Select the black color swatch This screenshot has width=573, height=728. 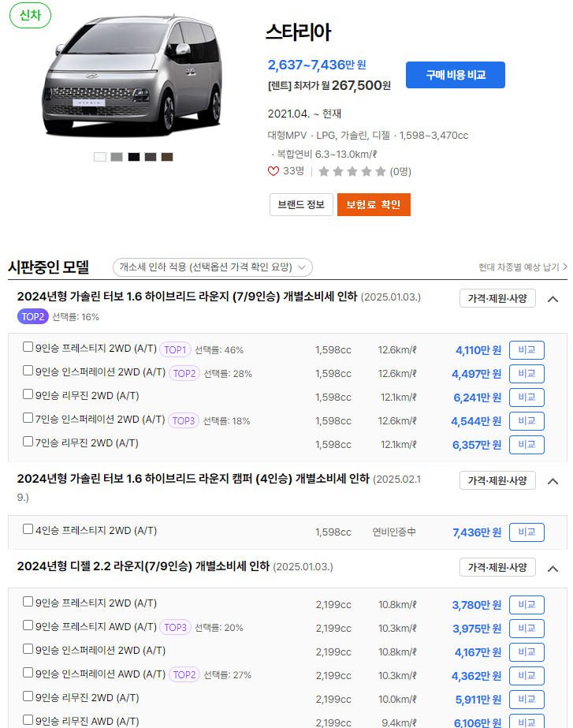pyautogui.click(x=134, y=157)
